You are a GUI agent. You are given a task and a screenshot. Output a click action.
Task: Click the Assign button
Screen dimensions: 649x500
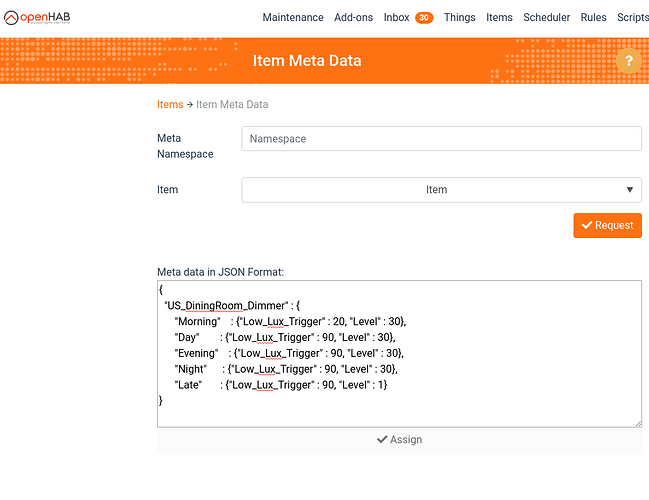coord(399,439)
